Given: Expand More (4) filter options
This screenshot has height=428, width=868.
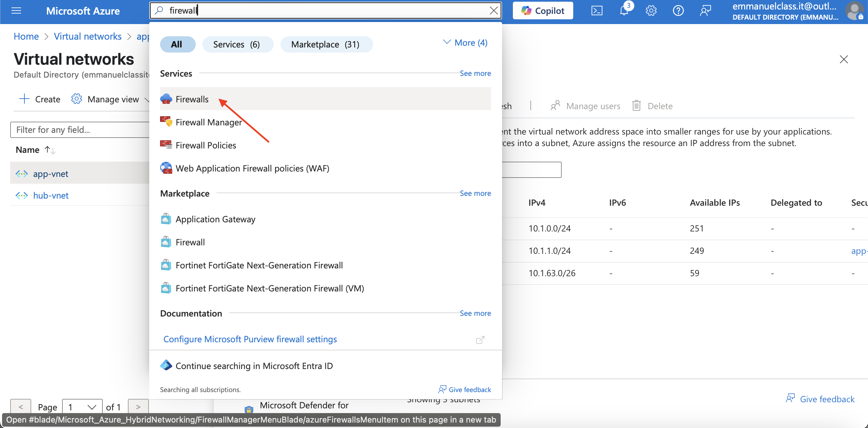Looking at the screenshot, I should (x=465, y=43).
